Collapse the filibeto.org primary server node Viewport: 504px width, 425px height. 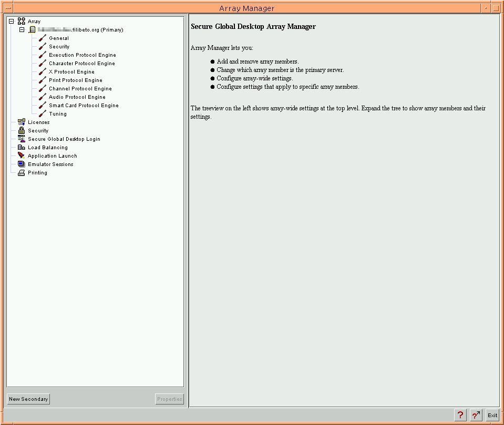coord(22,30)
